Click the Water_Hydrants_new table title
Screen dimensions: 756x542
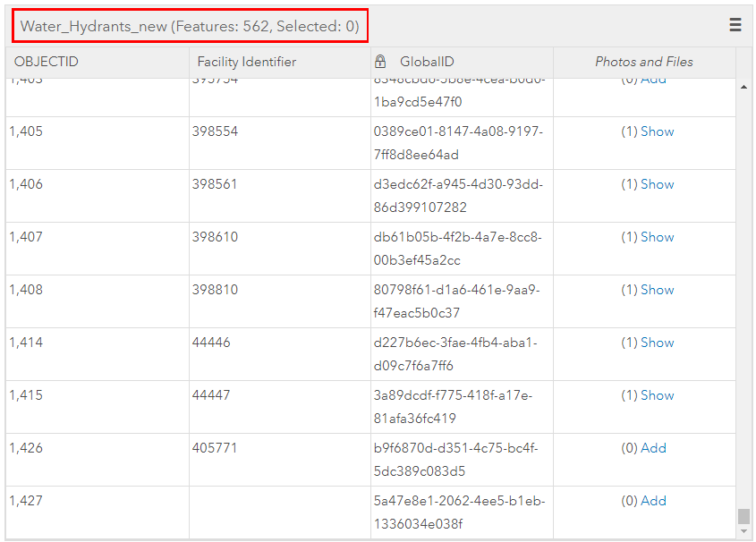(190, 26)
